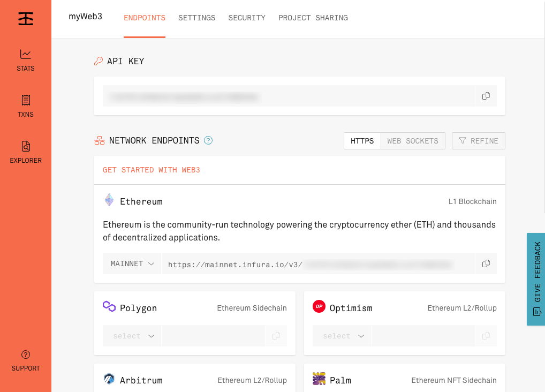Screen dimensions: 545x392
Task: Open the Explorer document search icon
Action: tap(26, 146)
